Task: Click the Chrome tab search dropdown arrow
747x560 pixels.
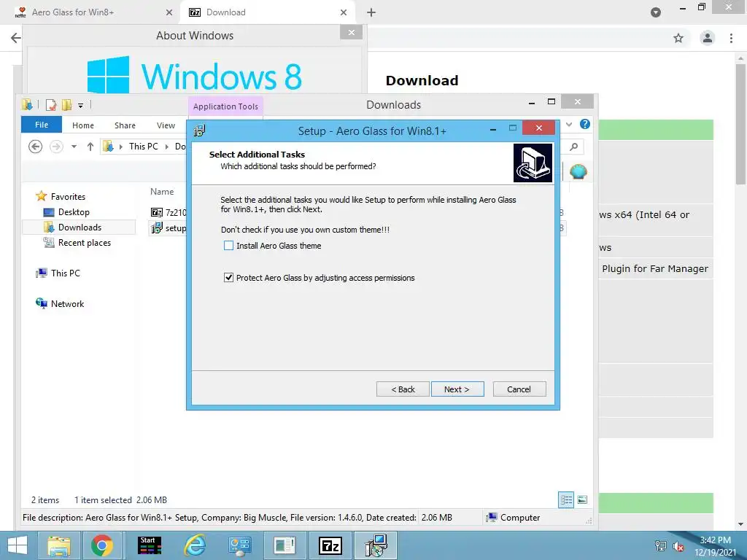Action: pyautogui.click(x=656, y=12)
